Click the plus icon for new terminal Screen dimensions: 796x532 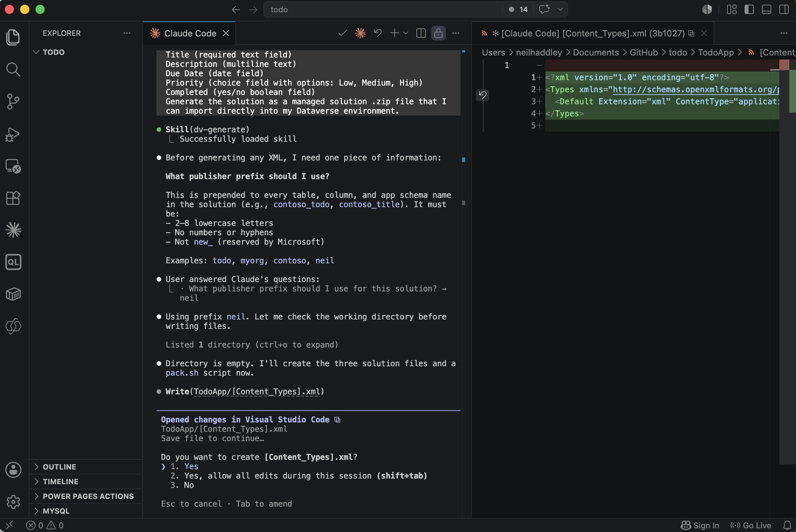coord(394,33)
